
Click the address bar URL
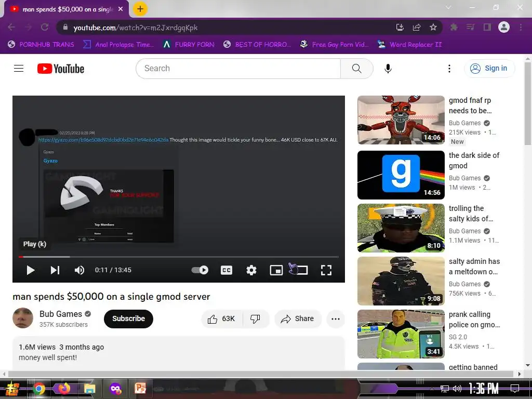136,28
